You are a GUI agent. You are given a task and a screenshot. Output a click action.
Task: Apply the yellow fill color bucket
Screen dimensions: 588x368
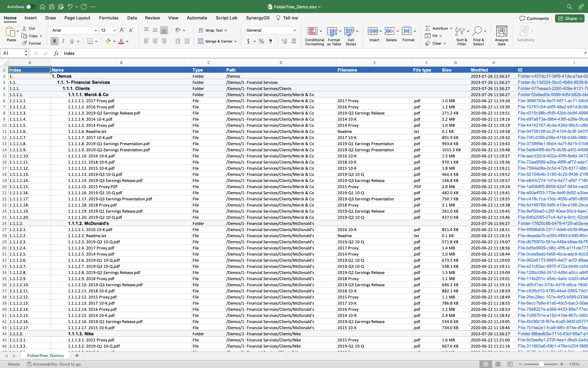point(108,41)
